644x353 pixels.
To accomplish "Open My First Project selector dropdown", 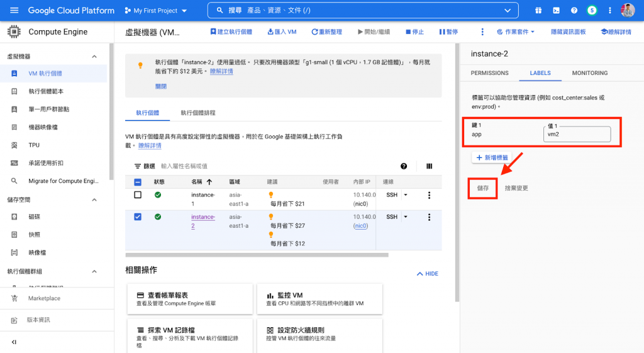I will pos(156,10).
